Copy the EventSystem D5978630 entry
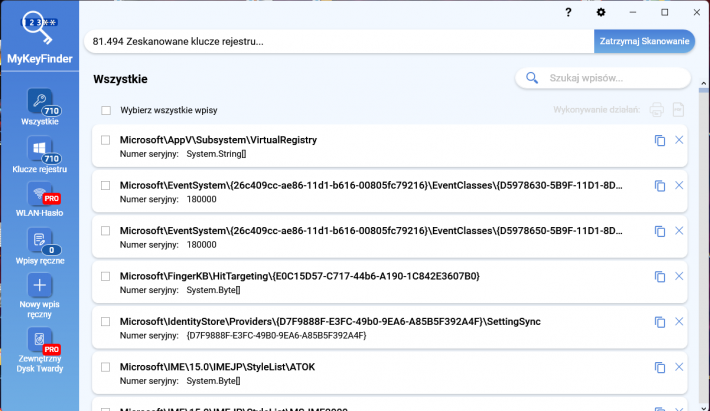The height and width of the screenshot is (411, 710). click(660, 186)
